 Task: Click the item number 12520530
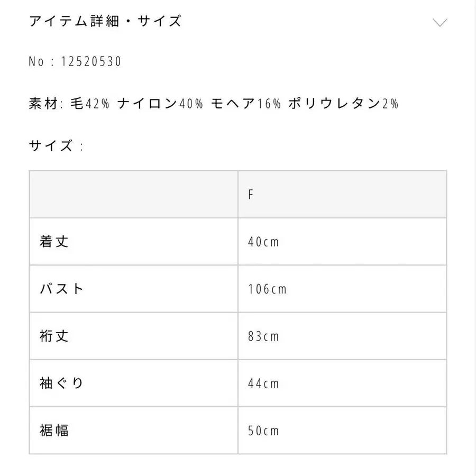click(x=90, y=61)
